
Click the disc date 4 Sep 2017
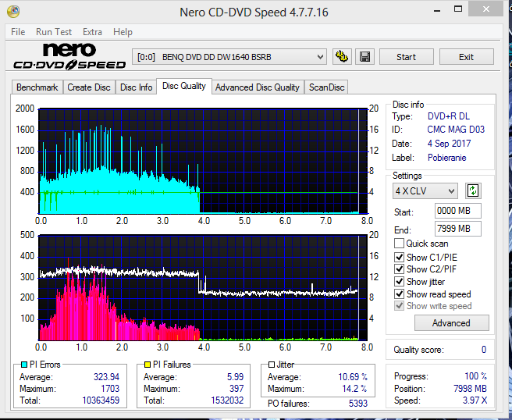coord(450,144)
